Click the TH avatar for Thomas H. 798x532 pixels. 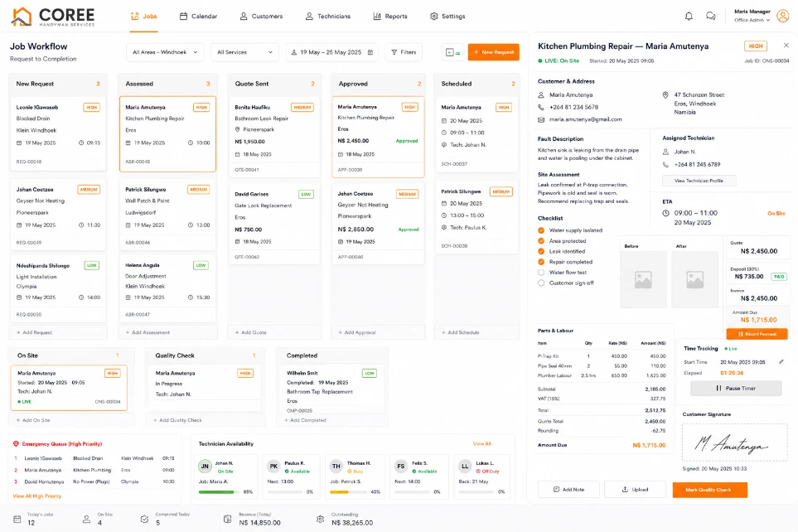click(336, 466)
